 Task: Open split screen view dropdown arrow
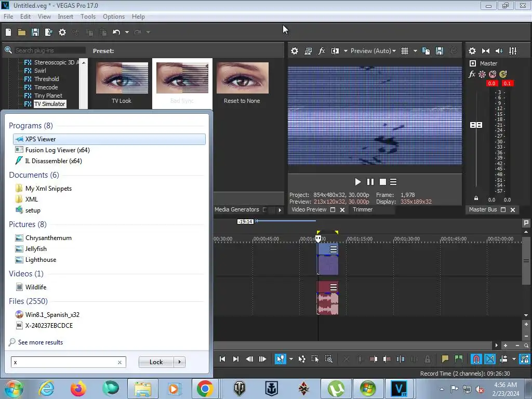click(345, 51)
